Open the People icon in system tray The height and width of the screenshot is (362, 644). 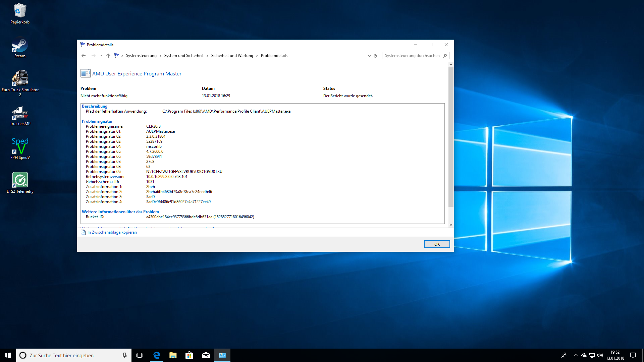[x=564, y=355]
